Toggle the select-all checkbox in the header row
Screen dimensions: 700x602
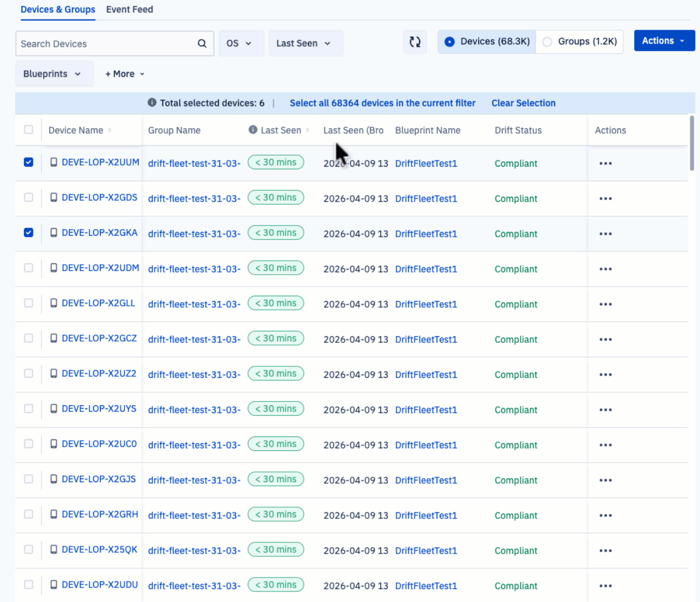pos(28,129)
